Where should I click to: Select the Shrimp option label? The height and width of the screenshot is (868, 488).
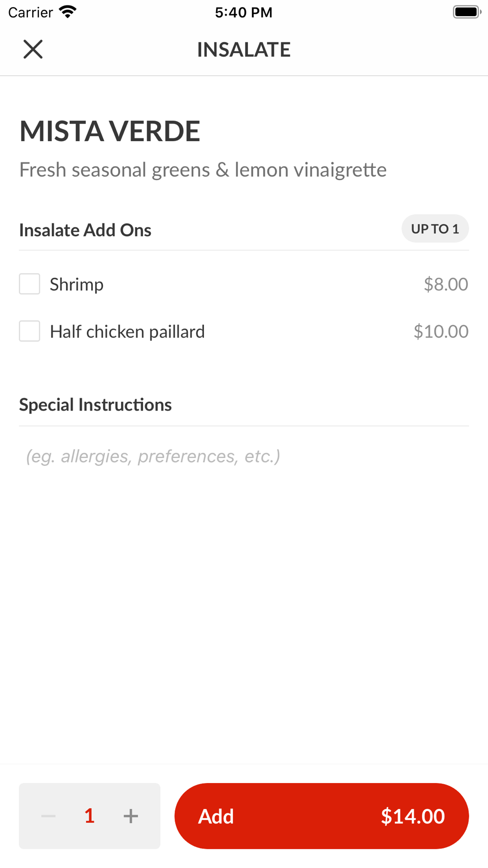(77, 284)
